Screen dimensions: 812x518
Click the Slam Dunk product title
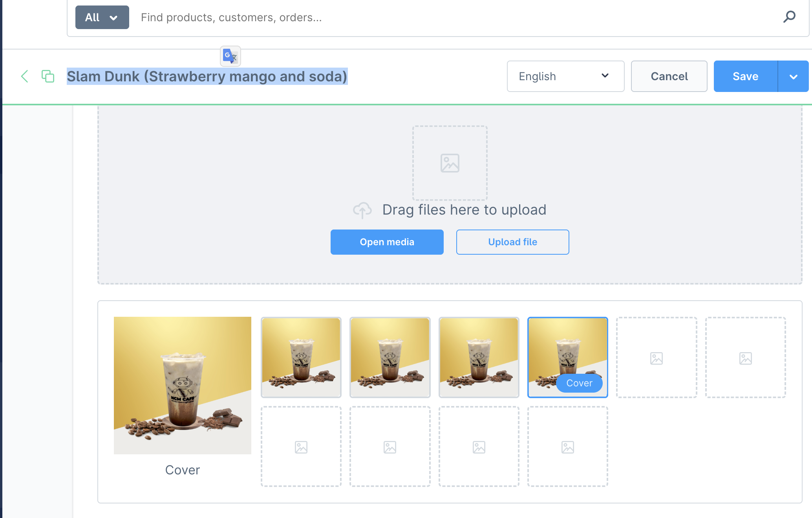(x=207, y=76)
